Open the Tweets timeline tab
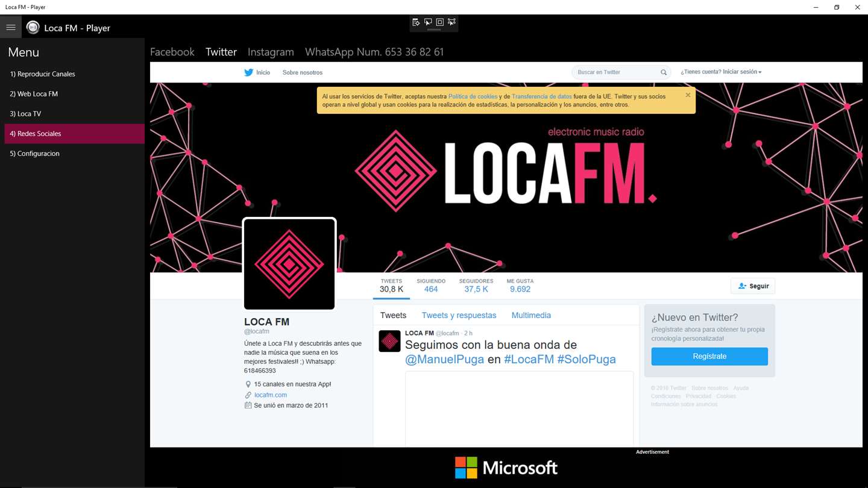 click(x=393, y=315)
